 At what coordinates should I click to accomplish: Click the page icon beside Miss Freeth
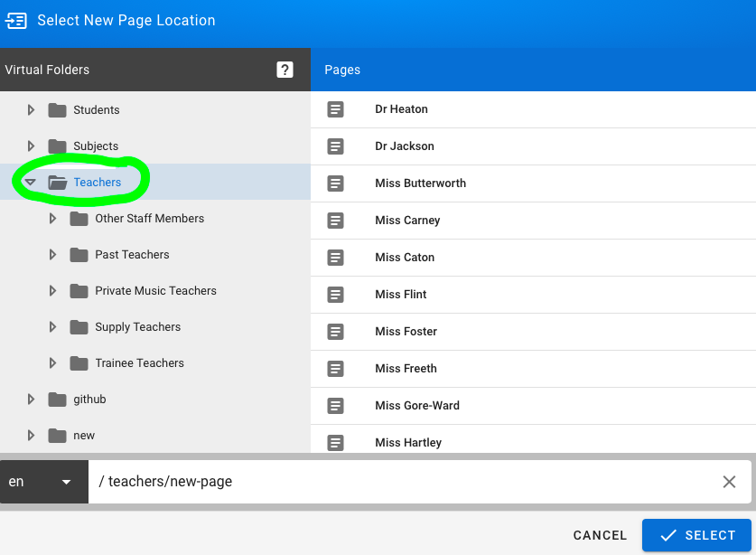pos(336,369)
